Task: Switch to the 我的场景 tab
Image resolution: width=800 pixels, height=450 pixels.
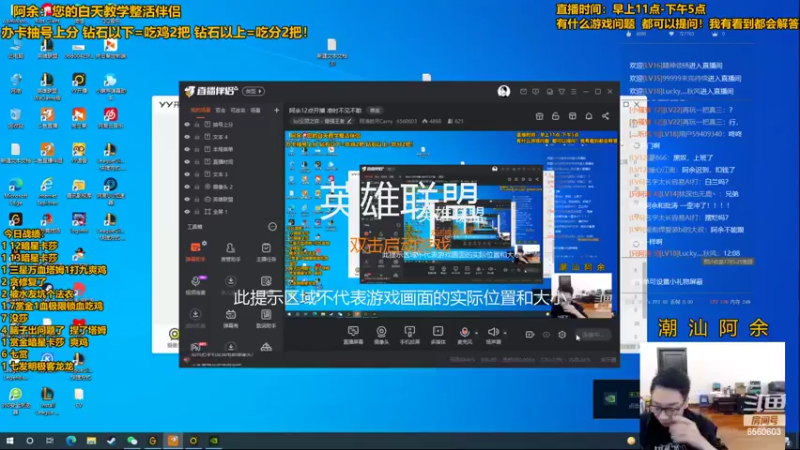Action: [x=200, y=110]
